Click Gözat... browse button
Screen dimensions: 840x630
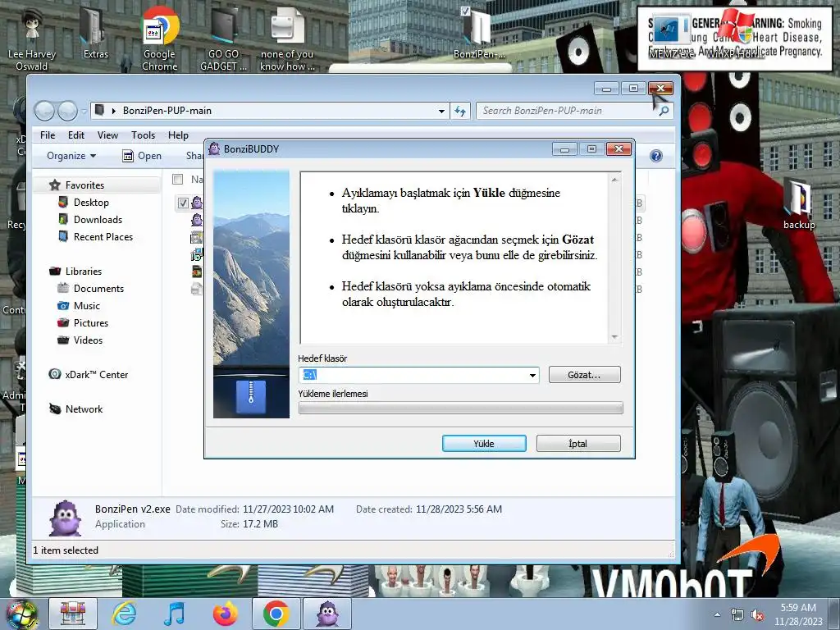584,375
